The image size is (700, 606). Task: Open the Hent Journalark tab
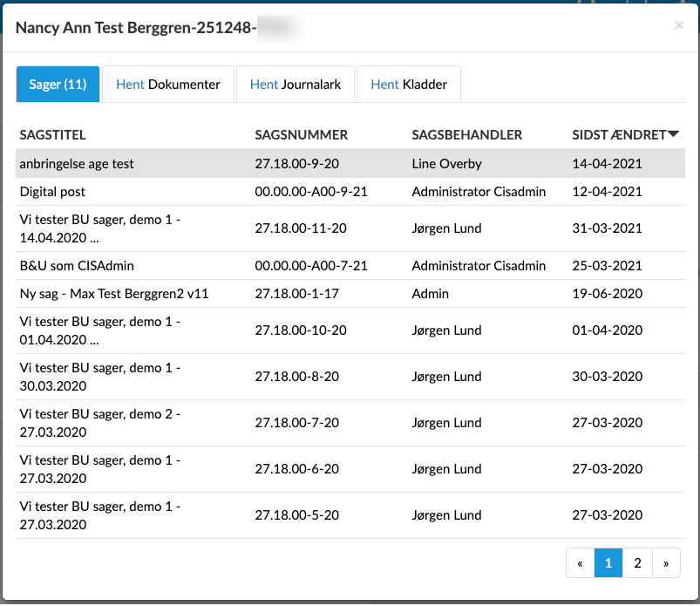296,85
